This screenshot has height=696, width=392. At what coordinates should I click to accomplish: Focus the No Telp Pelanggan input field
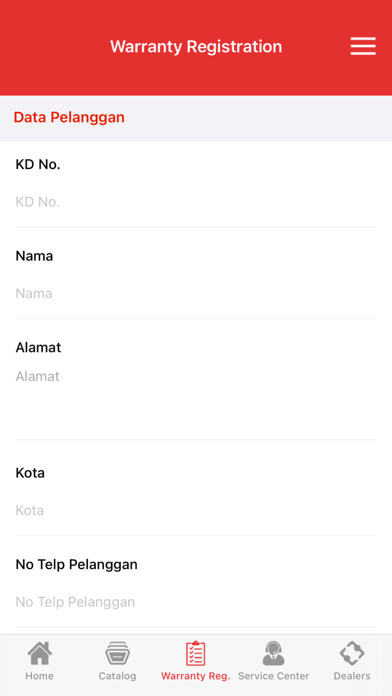coord(196,602)
